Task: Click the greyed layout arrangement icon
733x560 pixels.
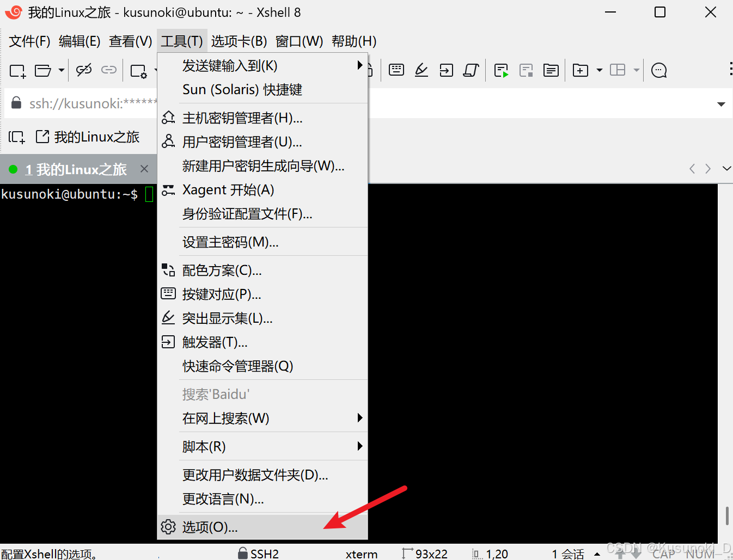Action: (618, 70)
